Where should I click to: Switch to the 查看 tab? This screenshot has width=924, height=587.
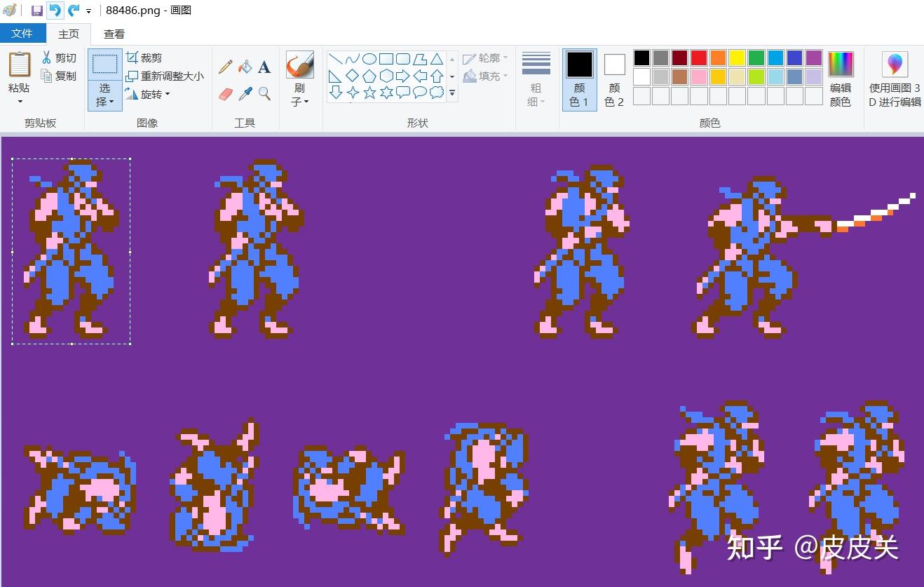pyautogui.click(x=114, y=34)
